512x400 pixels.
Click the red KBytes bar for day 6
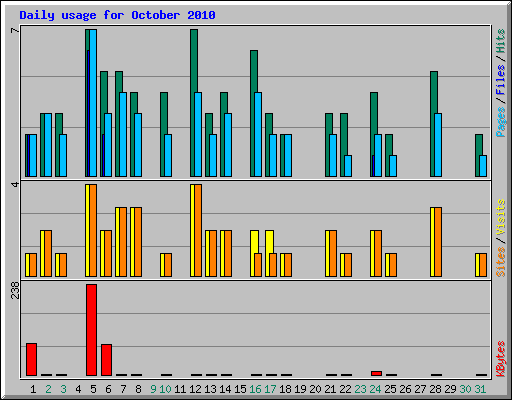click(x=106, y=360)
